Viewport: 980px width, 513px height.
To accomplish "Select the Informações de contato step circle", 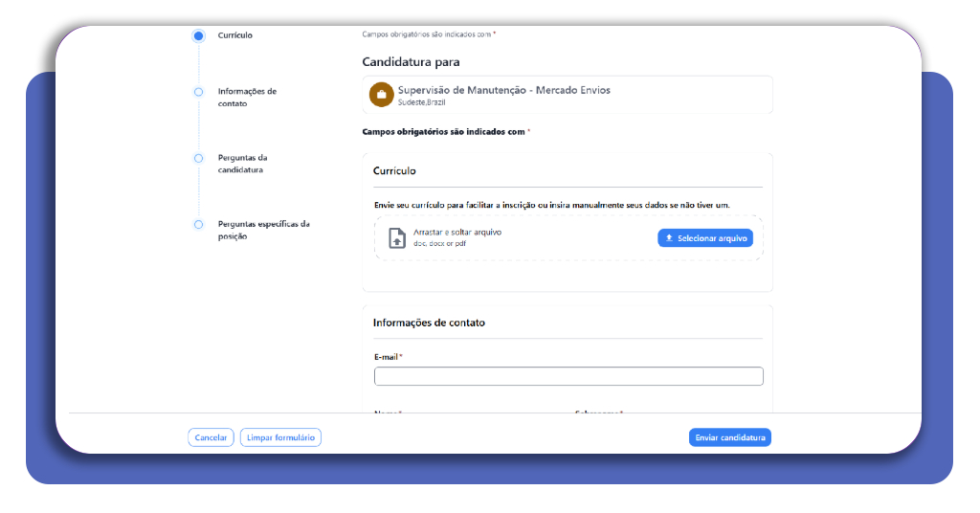I will click(198, 92).
